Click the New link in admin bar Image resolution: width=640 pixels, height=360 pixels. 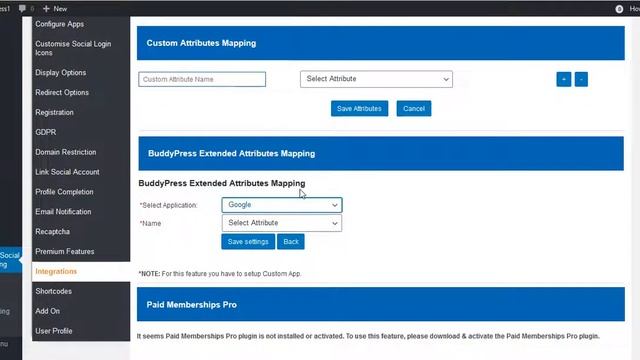tap(60, 9)
